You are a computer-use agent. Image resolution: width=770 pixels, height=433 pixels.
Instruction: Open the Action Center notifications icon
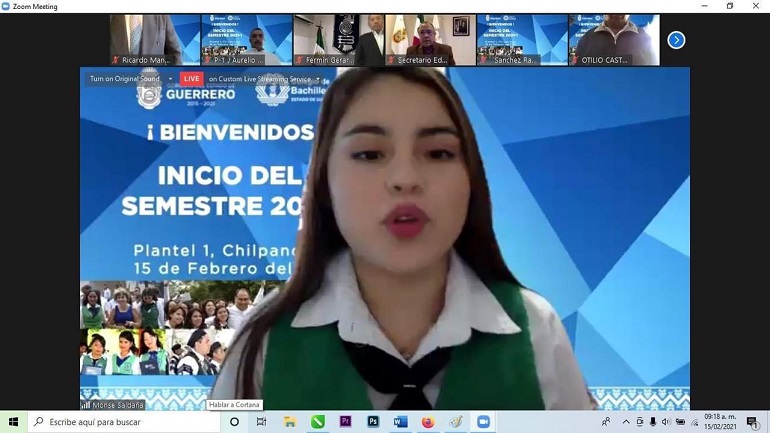coord(752,422)
